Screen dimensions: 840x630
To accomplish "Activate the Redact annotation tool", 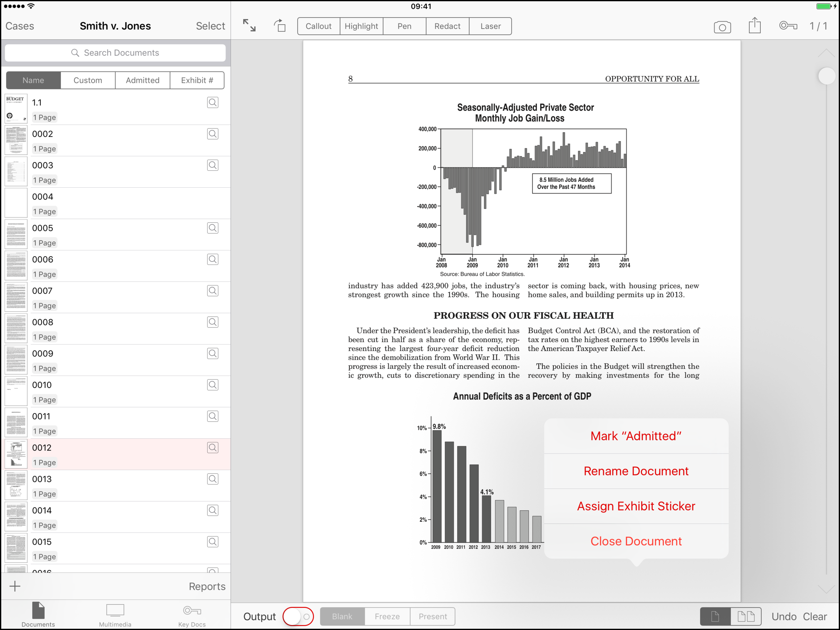I will pos(447,26).
